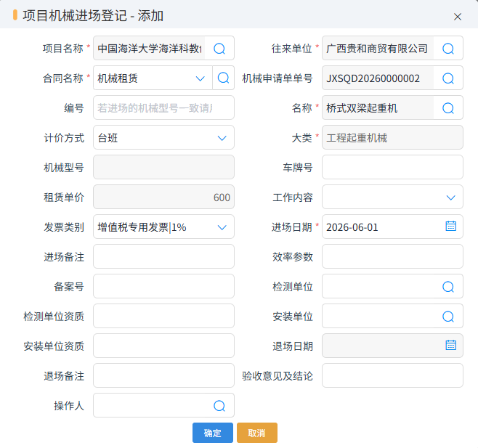Focus the 效率参数 input field

(x=392, y=256)
